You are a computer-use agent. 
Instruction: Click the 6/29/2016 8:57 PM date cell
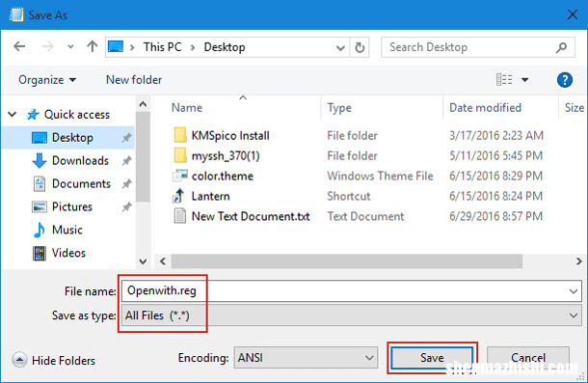495,216
